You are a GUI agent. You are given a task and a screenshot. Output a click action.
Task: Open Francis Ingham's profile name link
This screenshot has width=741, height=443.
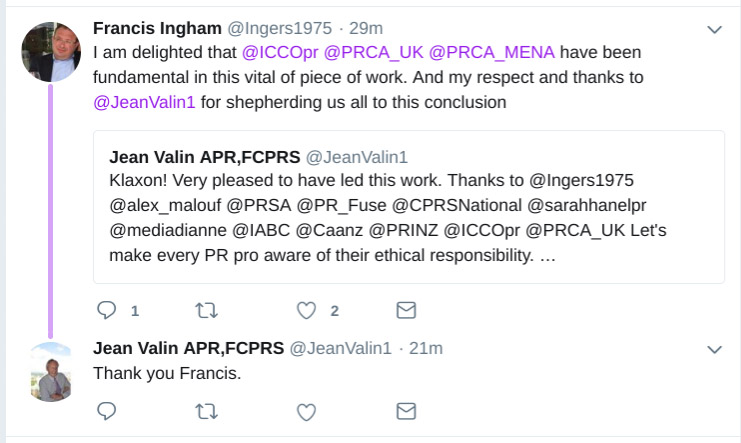(x=156, y=27)
